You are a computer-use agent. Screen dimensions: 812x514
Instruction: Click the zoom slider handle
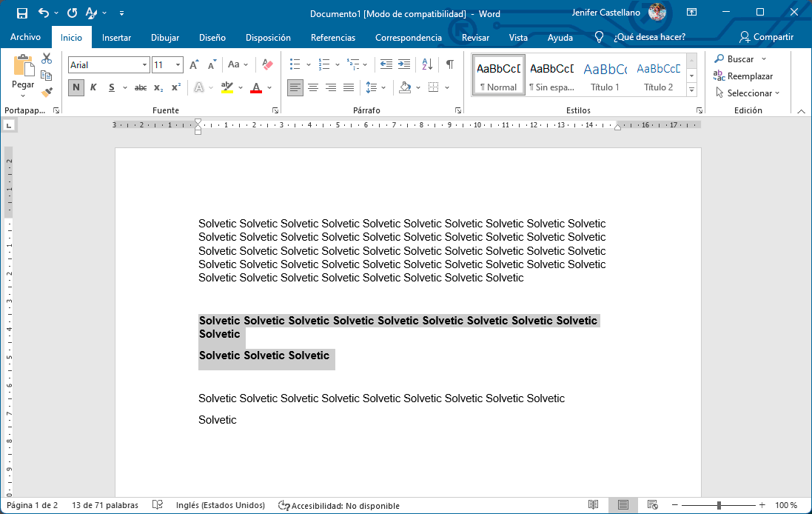pyautogui.click(x=719, y=504)
